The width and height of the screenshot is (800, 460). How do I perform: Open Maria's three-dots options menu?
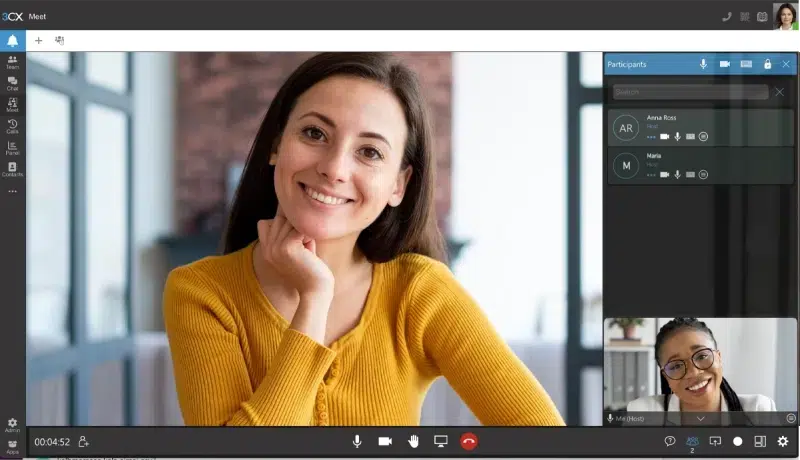[650, 174]
